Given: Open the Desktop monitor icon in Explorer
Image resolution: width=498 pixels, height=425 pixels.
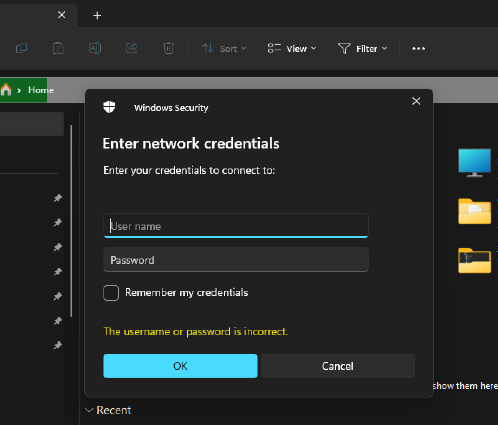Looking at the screenshot, I should [474, 163].
